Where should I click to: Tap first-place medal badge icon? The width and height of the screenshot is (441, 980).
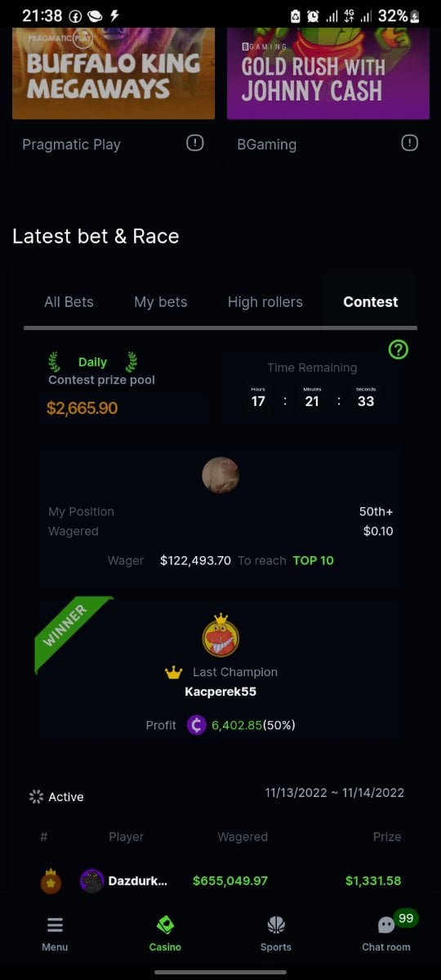(x=51, y=880)
